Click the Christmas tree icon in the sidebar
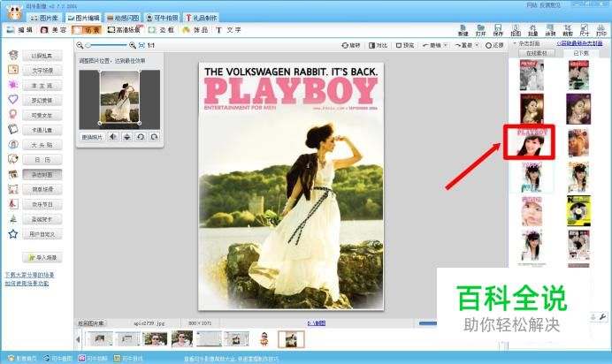 13,219
